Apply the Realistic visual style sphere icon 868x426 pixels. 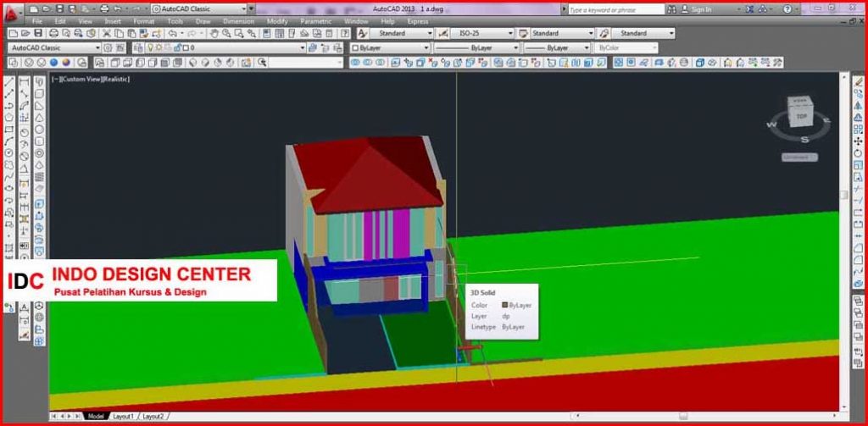pos(53,63)
